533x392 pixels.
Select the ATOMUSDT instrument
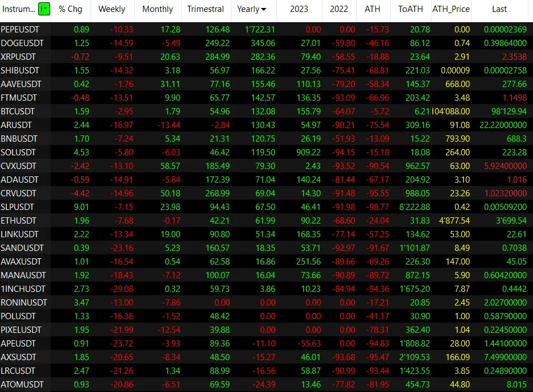tap(22, 384)
